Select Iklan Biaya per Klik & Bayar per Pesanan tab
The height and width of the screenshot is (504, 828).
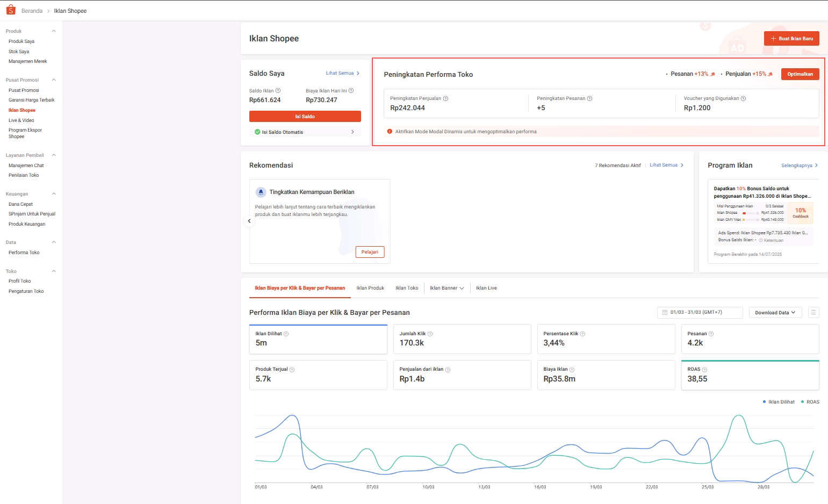(x=300, y=288)
